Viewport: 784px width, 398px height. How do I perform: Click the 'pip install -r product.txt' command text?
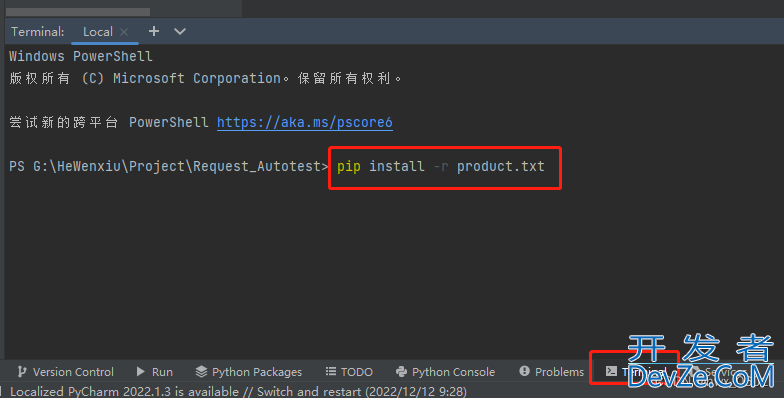point(440,166)
